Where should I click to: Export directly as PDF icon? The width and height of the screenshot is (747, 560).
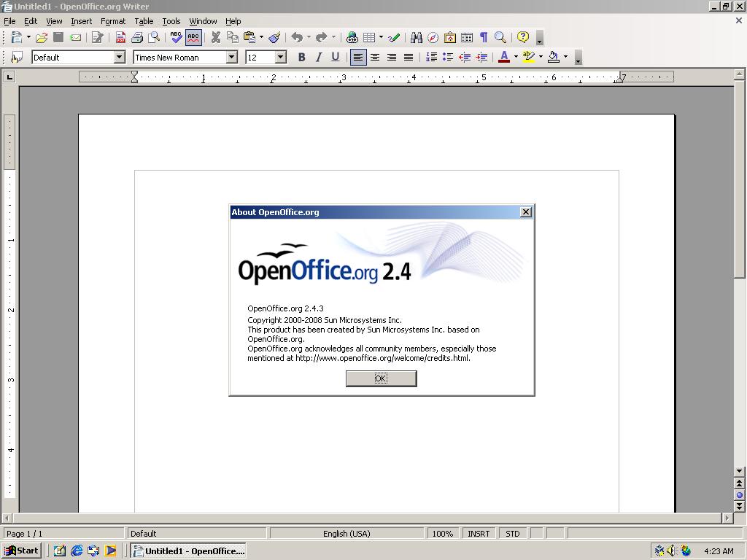tap(120, 37)
